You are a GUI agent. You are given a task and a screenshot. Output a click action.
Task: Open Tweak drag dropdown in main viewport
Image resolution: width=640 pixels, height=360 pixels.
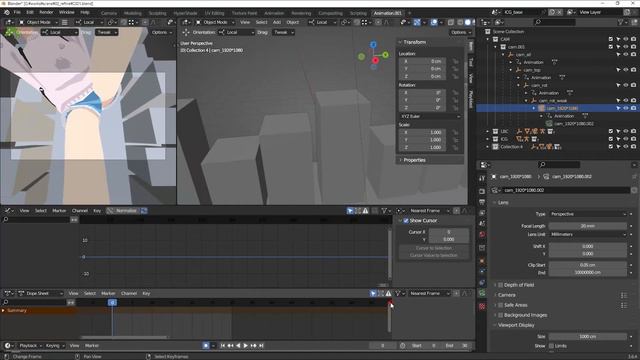[x=284, y=32]
